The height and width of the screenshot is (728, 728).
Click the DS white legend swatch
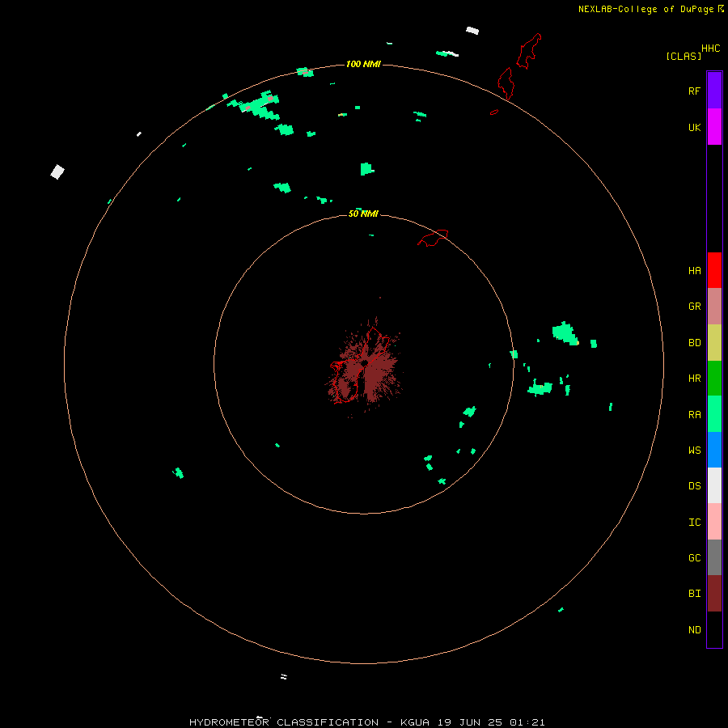714,485
